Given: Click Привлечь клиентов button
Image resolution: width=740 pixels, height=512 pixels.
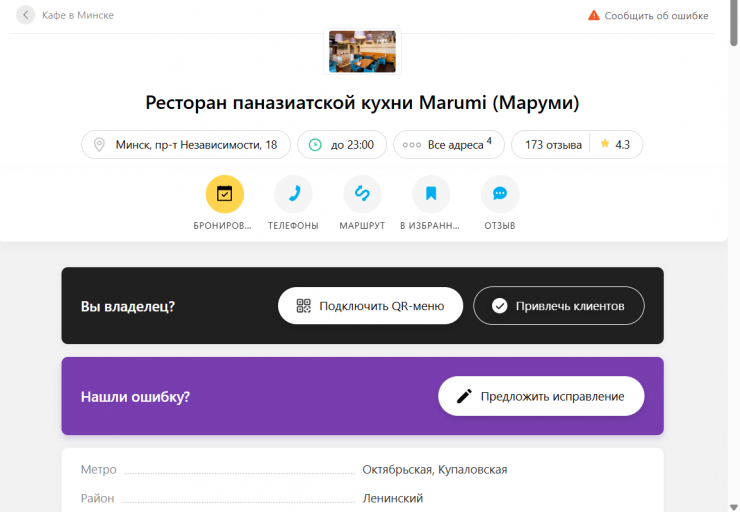Looking at the screenshot, I should (559, 306).
